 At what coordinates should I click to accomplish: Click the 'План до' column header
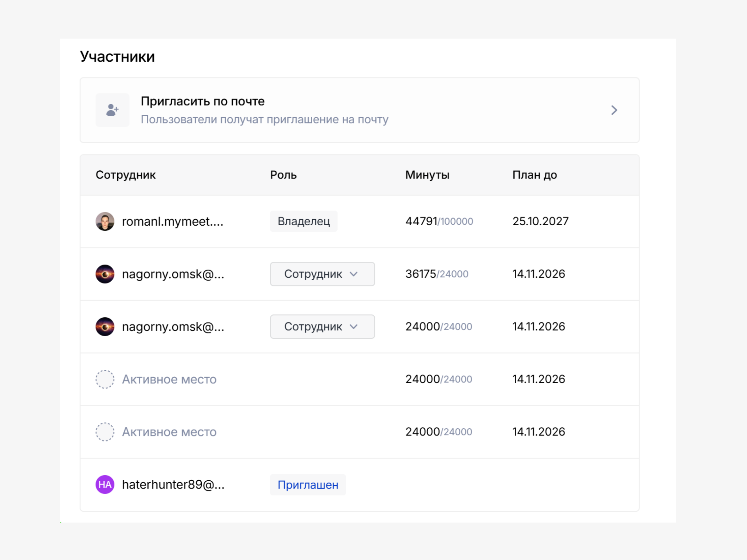click(x=534, y=175)
